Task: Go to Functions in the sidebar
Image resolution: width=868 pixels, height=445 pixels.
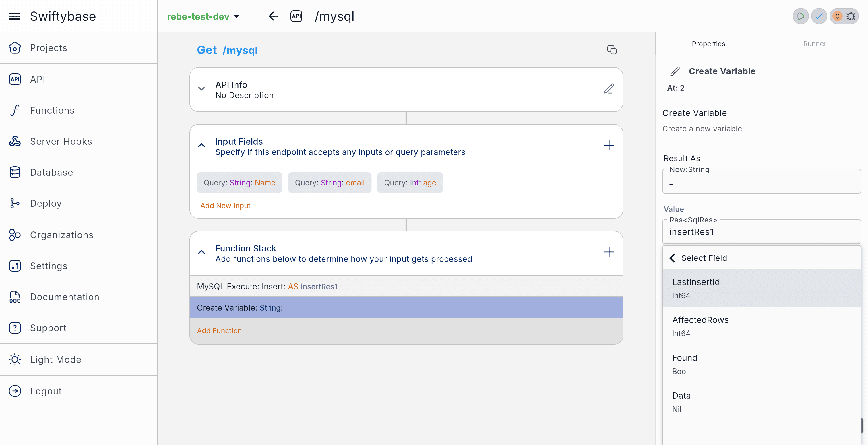Action: [x=79, y=110]
